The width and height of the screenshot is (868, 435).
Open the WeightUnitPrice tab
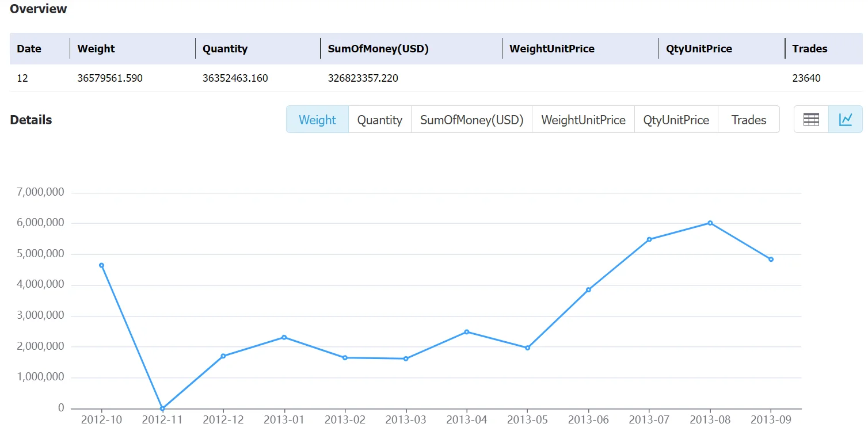[583, 120]
